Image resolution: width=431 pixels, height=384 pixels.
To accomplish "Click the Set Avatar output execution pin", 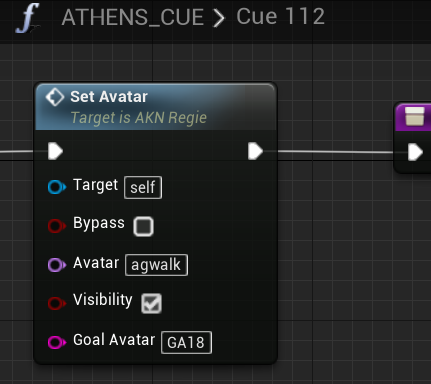I will click(x=256, y=151).
